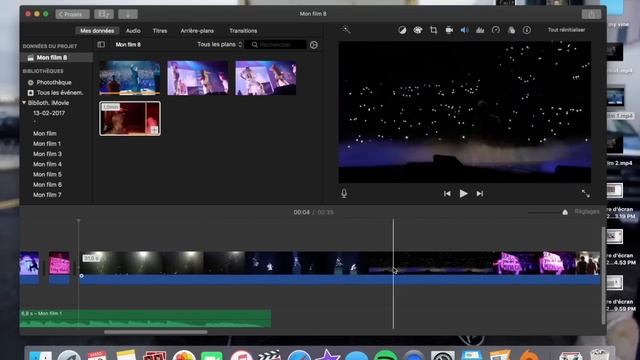Click the import media down-arrow button
The image size is (640, 360).
coord(128,14)
